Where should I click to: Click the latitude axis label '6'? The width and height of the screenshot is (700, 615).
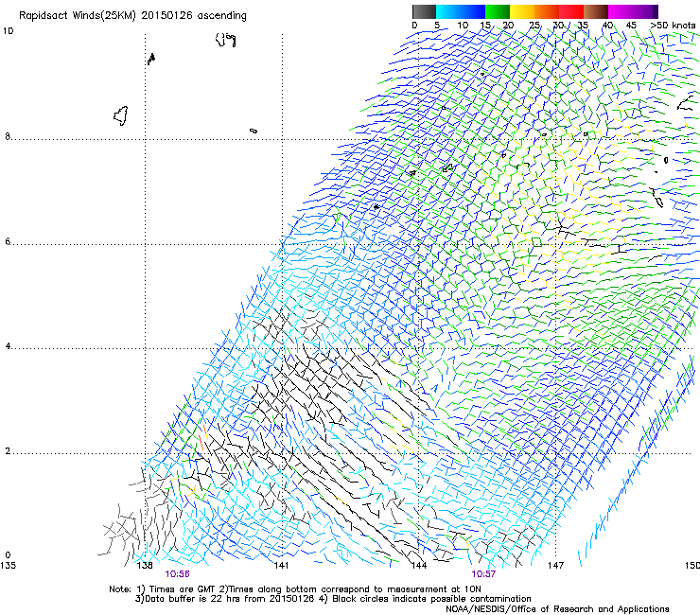[x=8, y=241]
